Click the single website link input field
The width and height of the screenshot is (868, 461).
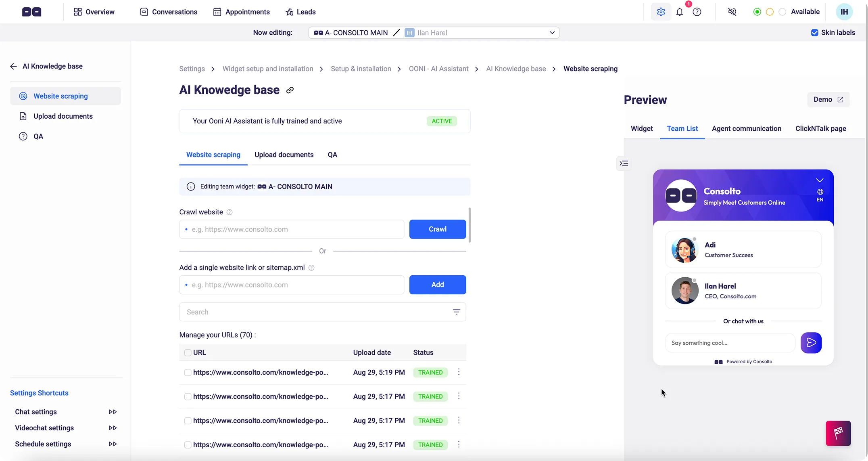pyautogui.click(x=292, y=285)
